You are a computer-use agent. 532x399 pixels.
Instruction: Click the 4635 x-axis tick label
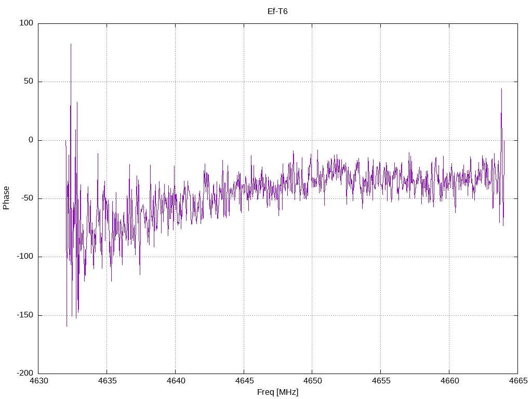107,381
